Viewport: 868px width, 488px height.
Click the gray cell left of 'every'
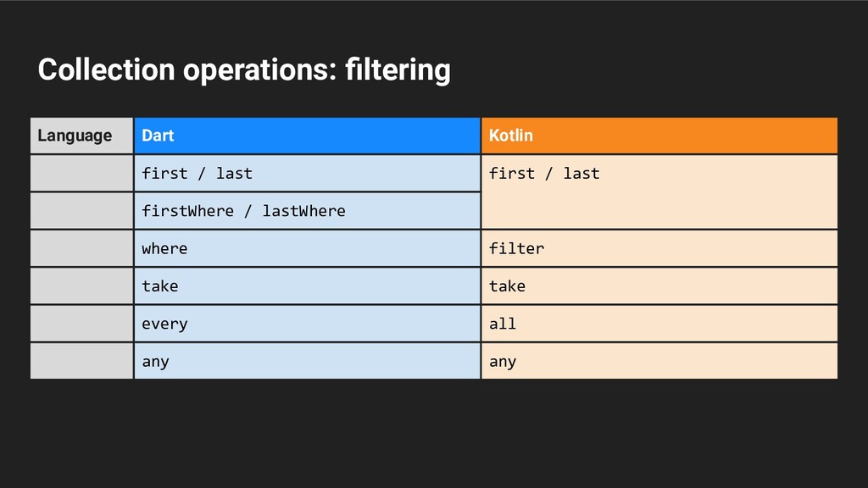click(x=81, y=324)
